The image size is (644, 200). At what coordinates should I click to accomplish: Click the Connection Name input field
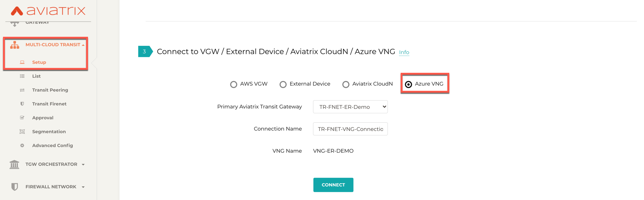point(350,129)
